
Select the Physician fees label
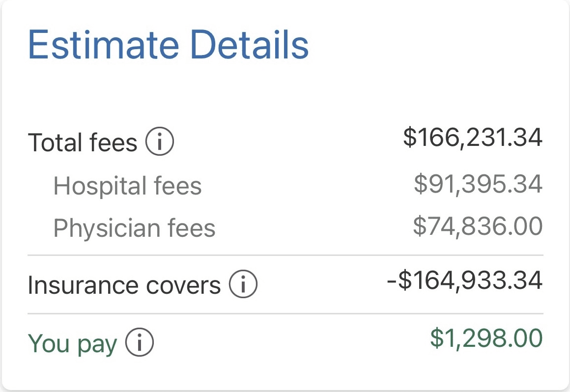click(x=134, y=228)
